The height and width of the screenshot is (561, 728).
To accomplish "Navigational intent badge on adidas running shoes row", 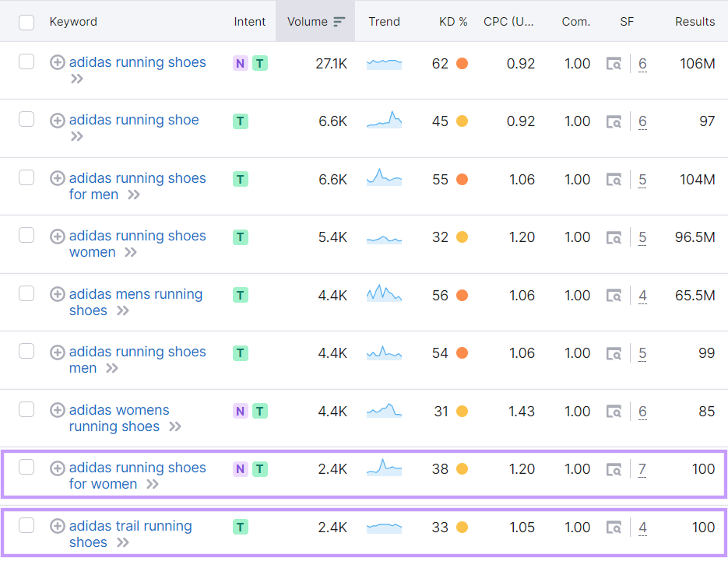I will pyautogui.click(x=240, y=63).
